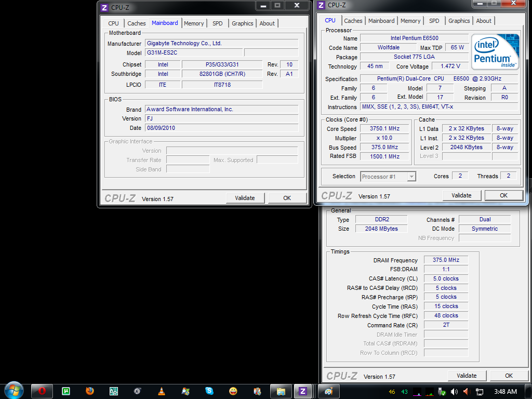Open SPD tab in the CPU window

434,21
